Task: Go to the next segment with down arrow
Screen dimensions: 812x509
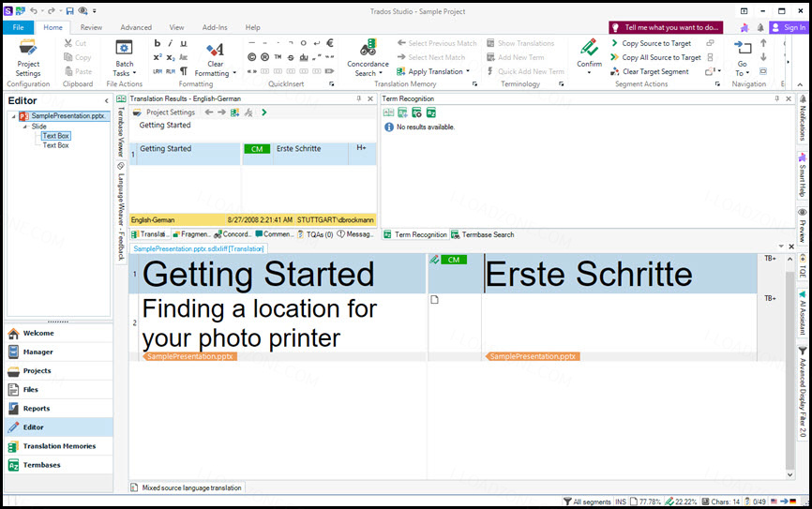Action: tap(763, 57)
